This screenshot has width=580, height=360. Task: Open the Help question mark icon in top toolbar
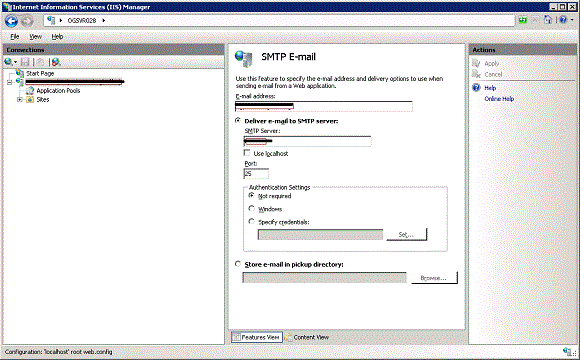coord(562,20)
